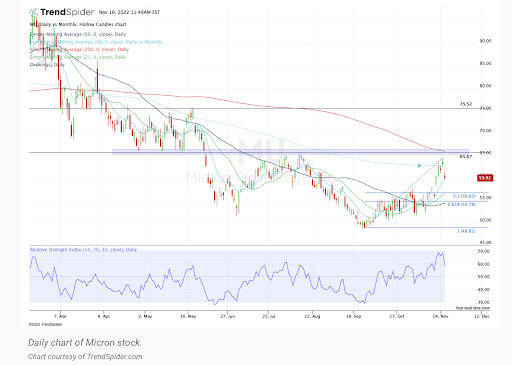The image size is (512, 365).
Task: Click the Hollow Candles chart title line
Action: [x=78, y=24]
